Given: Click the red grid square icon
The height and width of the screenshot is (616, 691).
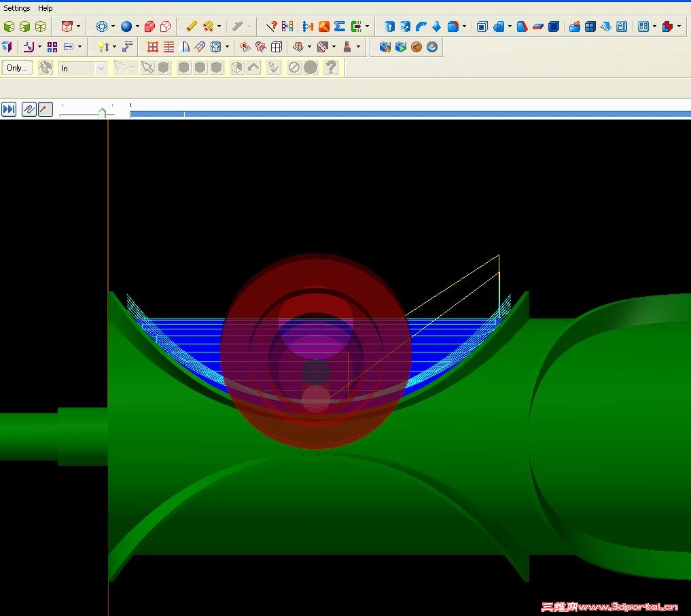Looking at the screenshot, I should click(x=152, y=47).
